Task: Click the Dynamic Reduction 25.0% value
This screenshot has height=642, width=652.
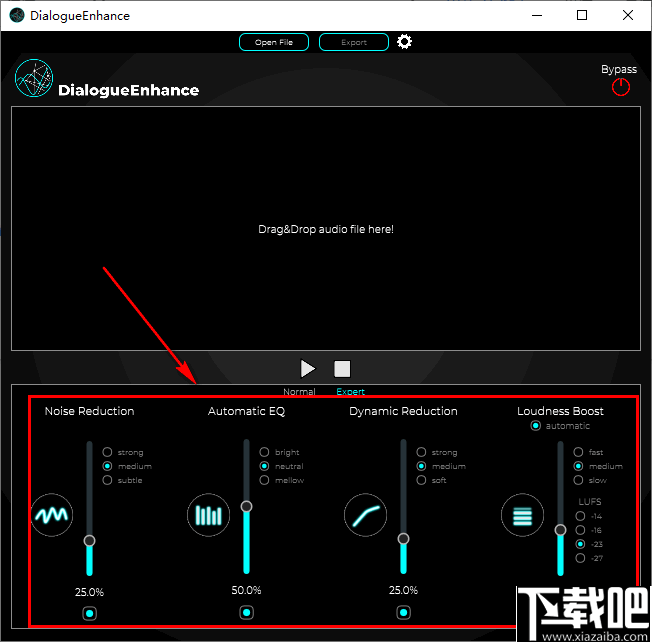Action: 403,590
